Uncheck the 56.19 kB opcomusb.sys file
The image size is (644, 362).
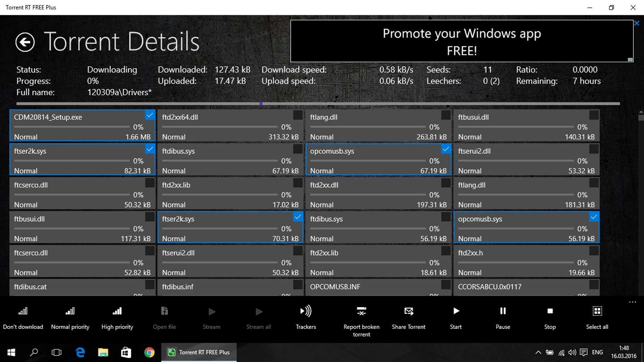[594, 217]
